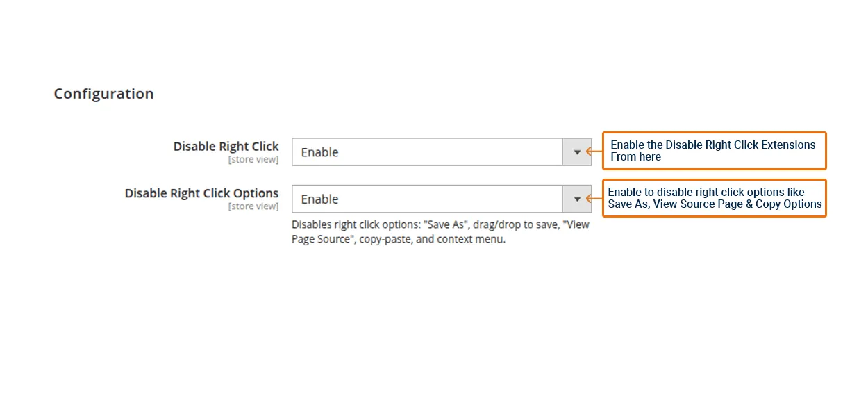The width and height of the screenshot is (868, 417).
Task: Click the orange arrow beside Options dropdown
Action: coord(594,199)
